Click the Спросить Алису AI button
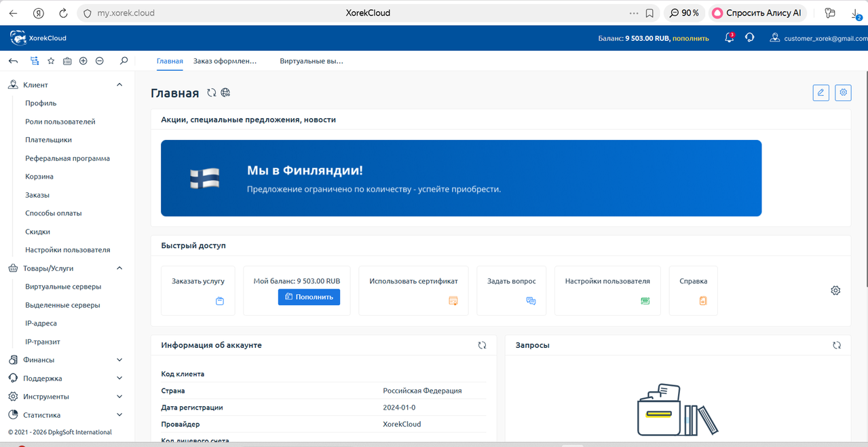The image size is (868, 447). (x=757, y=13)
